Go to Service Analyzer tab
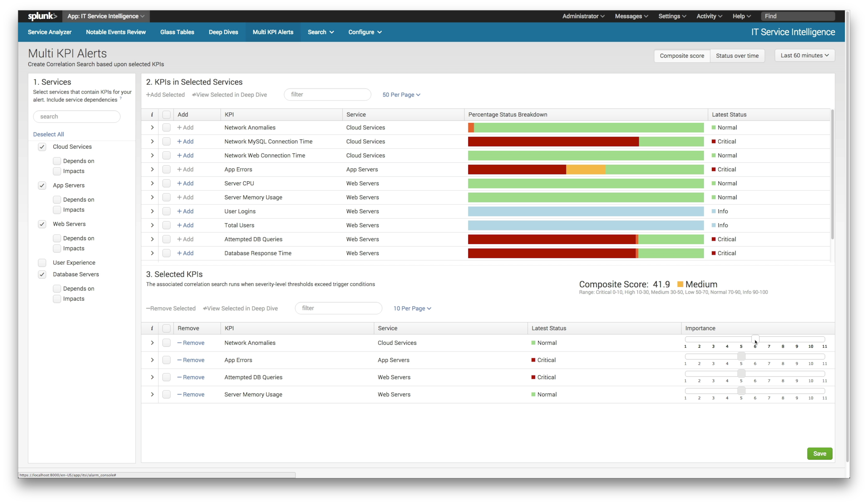 [50, 32]
